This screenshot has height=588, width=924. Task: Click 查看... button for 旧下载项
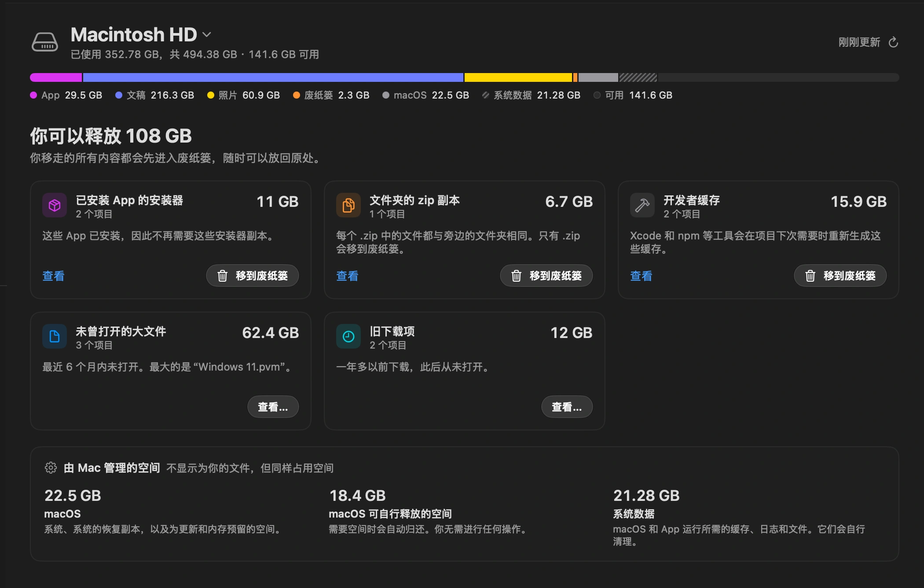(x=567, y=407)
